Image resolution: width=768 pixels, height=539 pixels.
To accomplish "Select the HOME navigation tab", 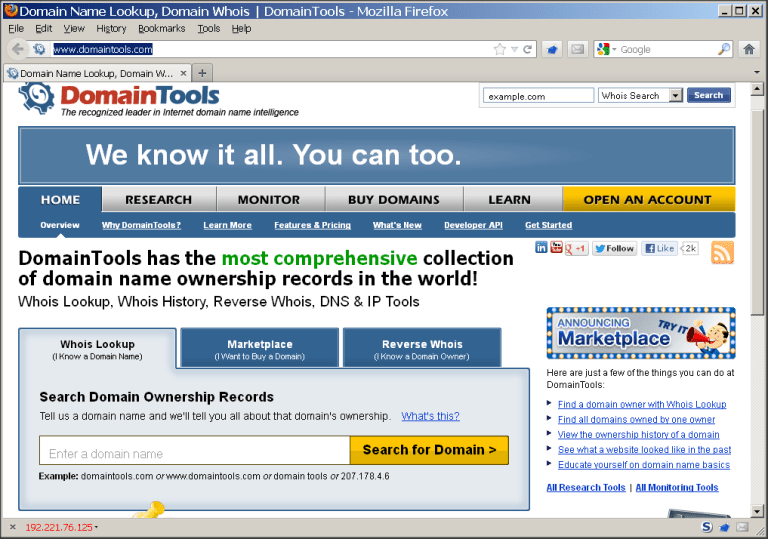I will click(60, 199).
